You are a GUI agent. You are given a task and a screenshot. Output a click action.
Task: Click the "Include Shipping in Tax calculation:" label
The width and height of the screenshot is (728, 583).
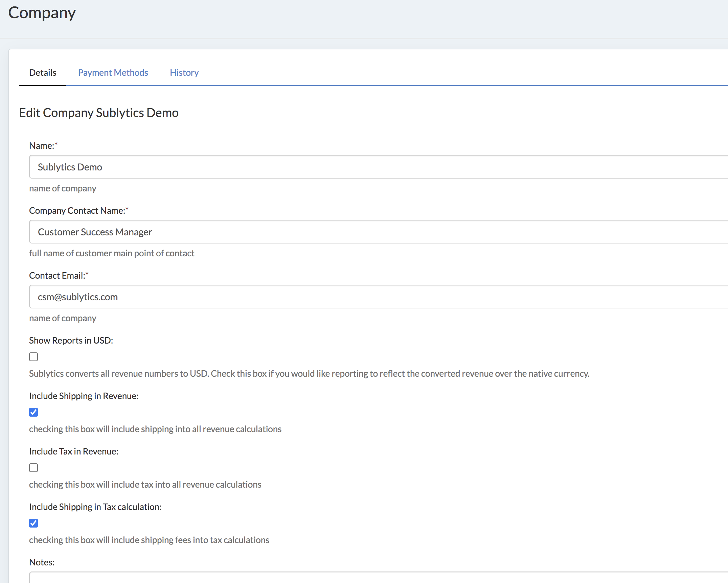95,507
